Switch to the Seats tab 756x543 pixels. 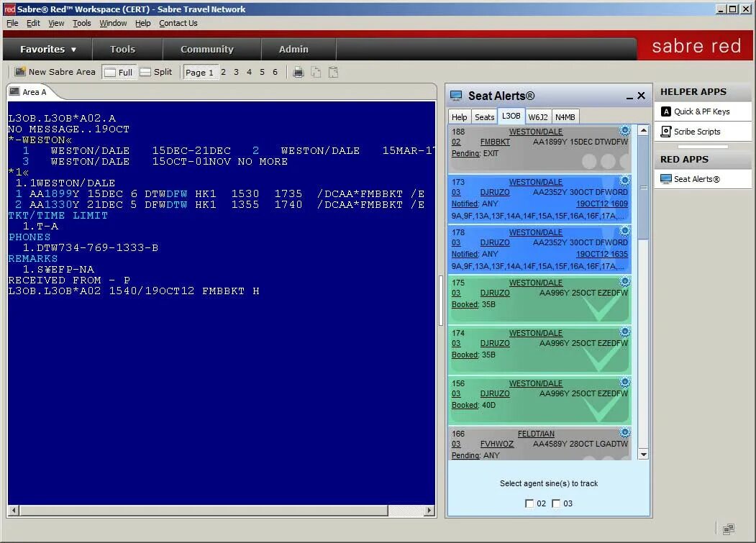click(x=484, y=117)
